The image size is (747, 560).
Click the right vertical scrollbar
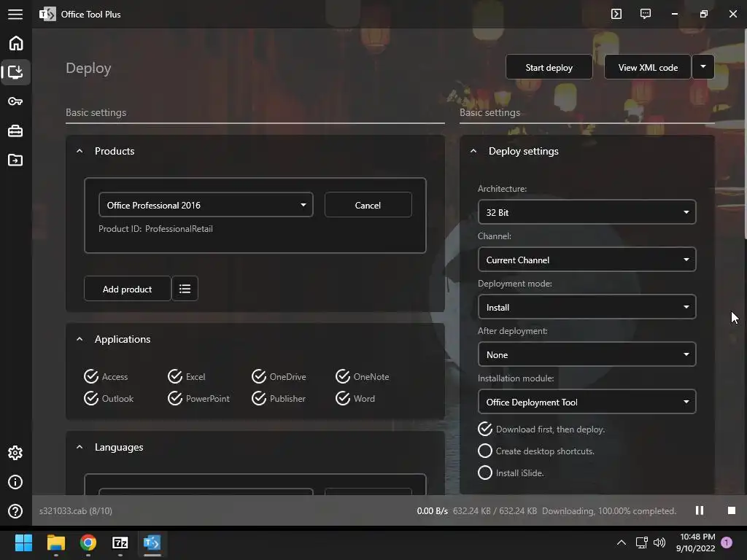pos(745,133)
